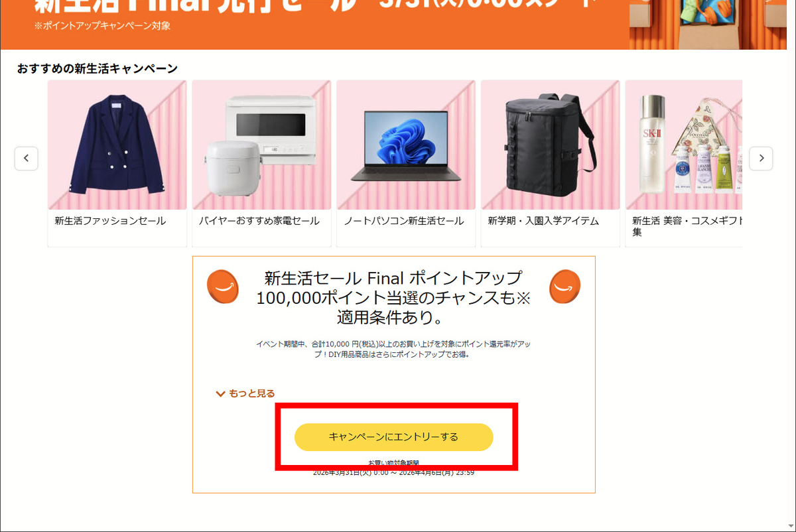796x532 pixels.
Task: Advance the campaign carousel with the right arrow
Action: 761,159
